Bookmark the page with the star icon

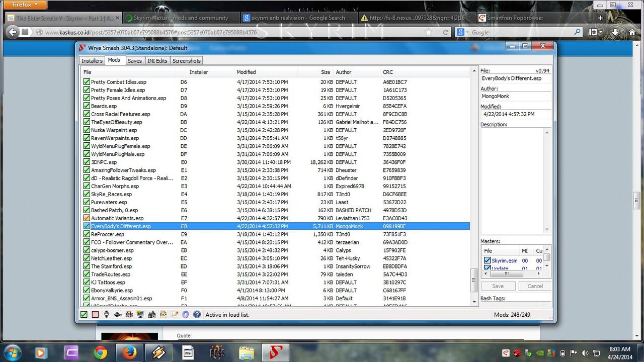pyautogui.click(x=428, y=32)
